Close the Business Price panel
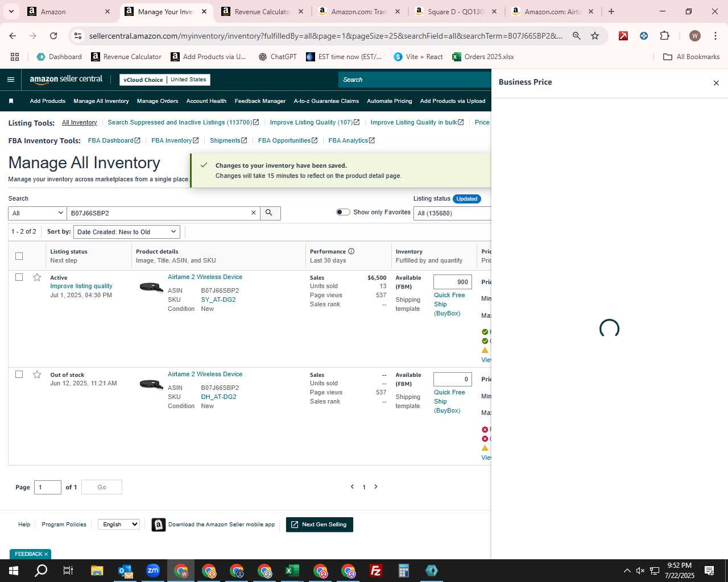The width and height of the screenshot is (728, 582). point(716,83)
